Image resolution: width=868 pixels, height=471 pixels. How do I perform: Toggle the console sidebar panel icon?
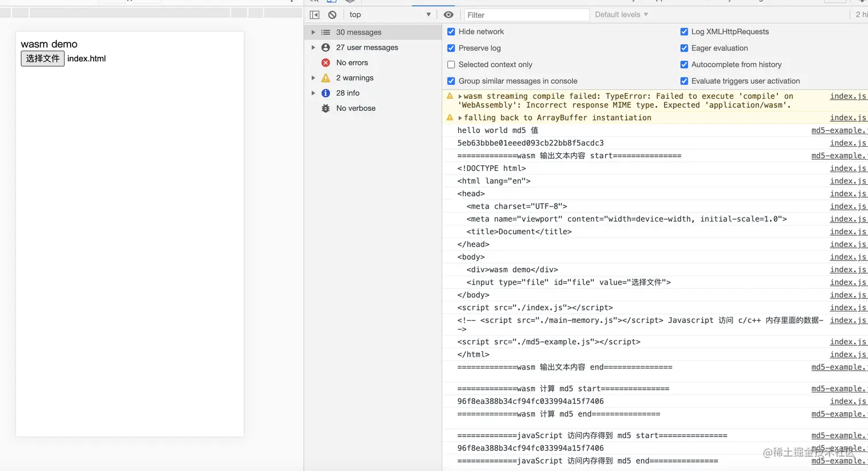pos(315,15)
